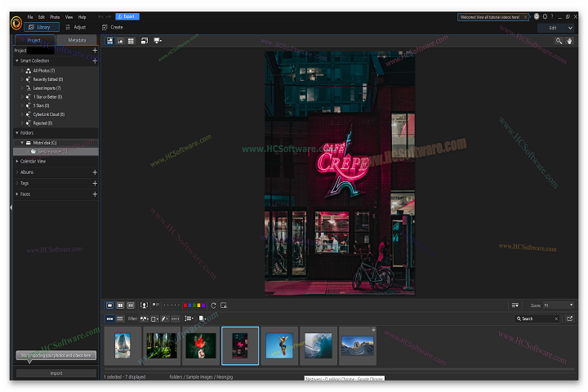Open filter by label dropdown
588x392 pixels.
pos(154,318)
